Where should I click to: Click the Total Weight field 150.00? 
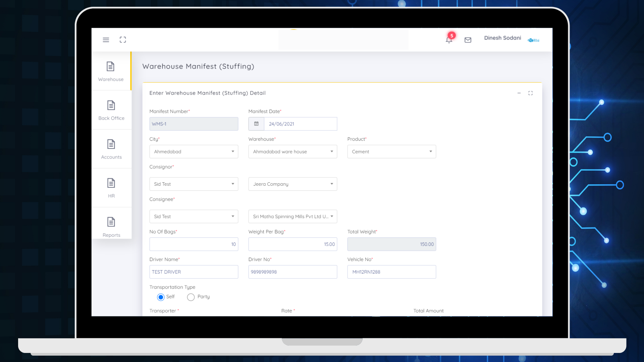tap(392, 244)
